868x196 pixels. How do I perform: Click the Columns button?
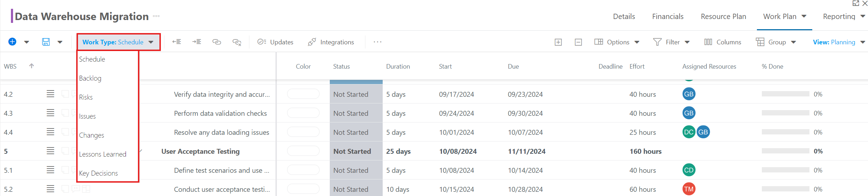click(723, 42)
